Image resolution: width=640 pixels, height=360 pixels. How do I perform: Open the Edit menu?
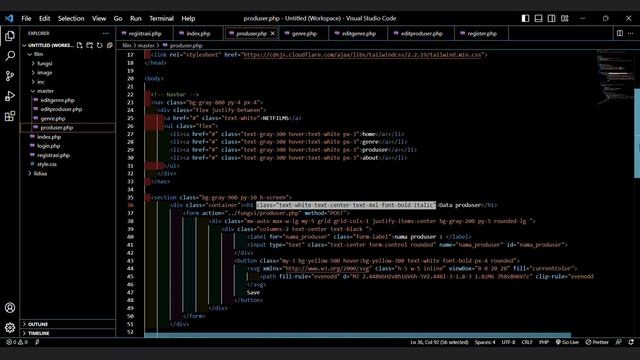click(44, 18)
